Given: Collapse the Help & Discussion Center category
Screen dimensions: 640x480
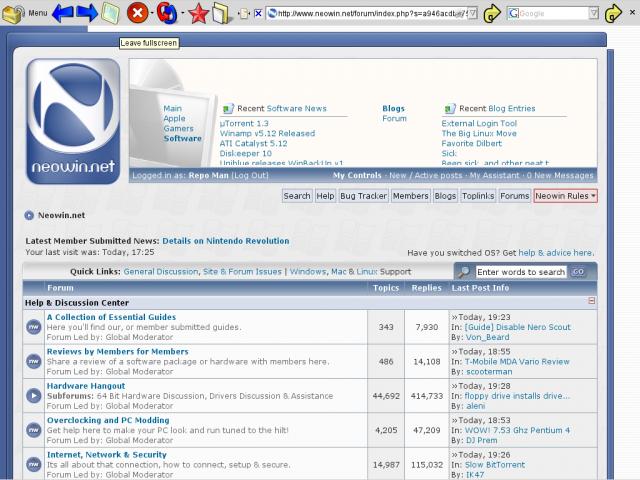Looking at the screenshot, I should [591, 301].
